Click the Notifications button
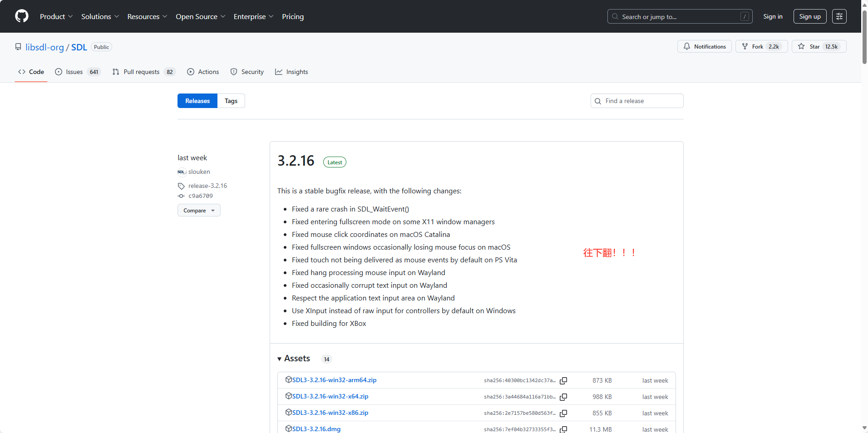The height and width of the screenshot is (433, 868). tap(704, 46)
